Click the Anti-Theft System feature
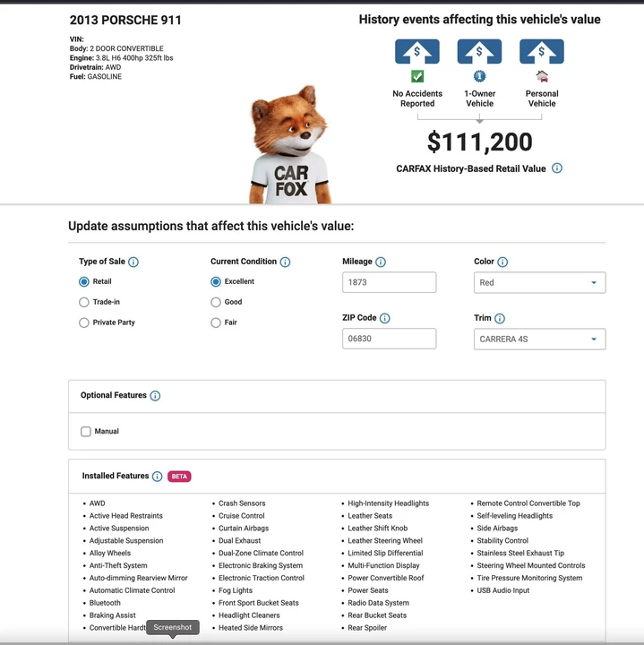The height and width of the screenshot is (645, 644). click(118, 565)
